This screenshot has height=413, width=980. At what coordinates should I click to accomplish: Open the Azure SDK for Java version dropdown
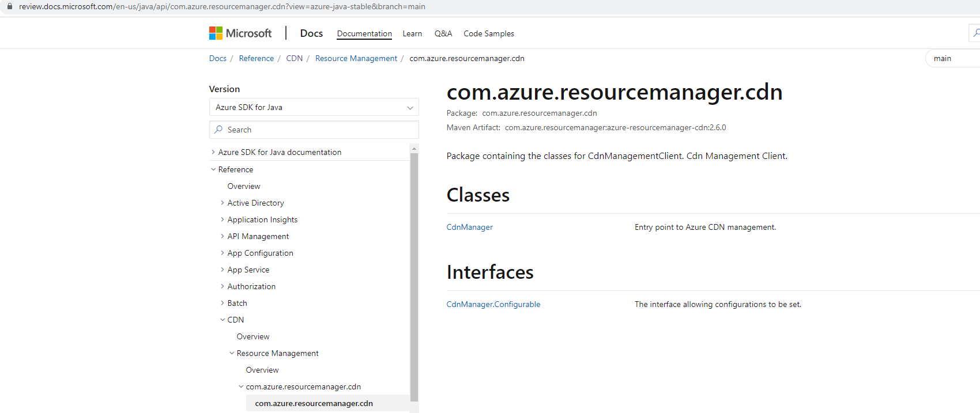(x=314, y=107)
